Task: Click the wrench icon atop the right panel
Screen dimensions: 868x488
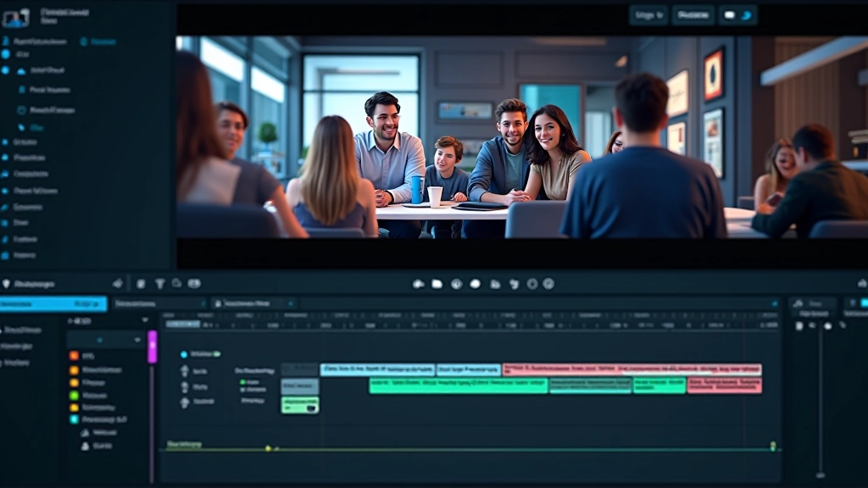Action: coord(798,303)
